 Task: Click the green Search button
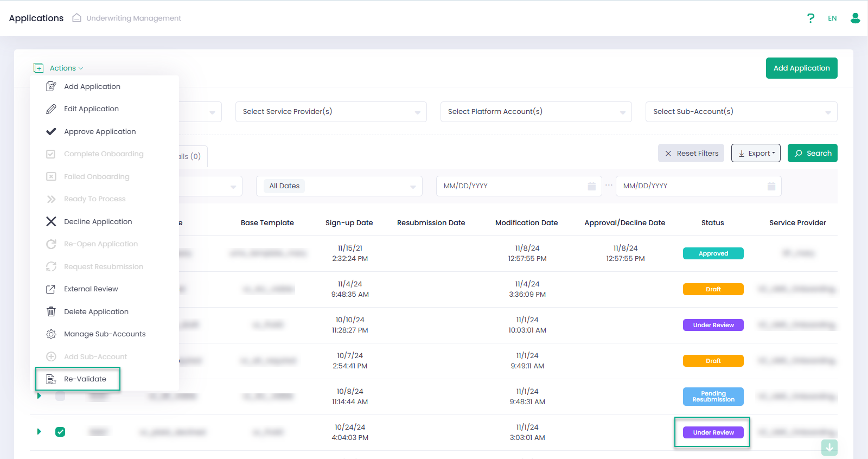click(812, 154)
